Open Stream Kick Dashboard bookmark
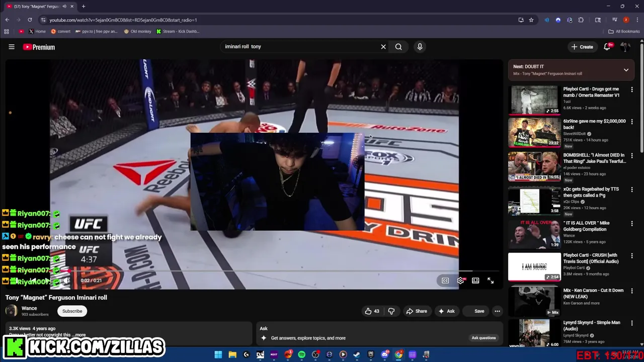Viewport: 644px width, 362px height. [178, 31]
